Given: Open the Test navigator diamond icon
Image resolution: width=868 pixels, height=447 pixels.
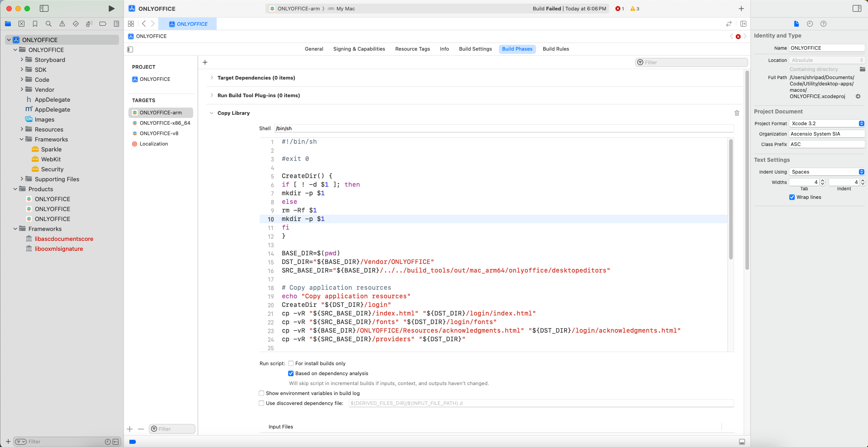Looking at the screenshot, I should tap(76, 24).
